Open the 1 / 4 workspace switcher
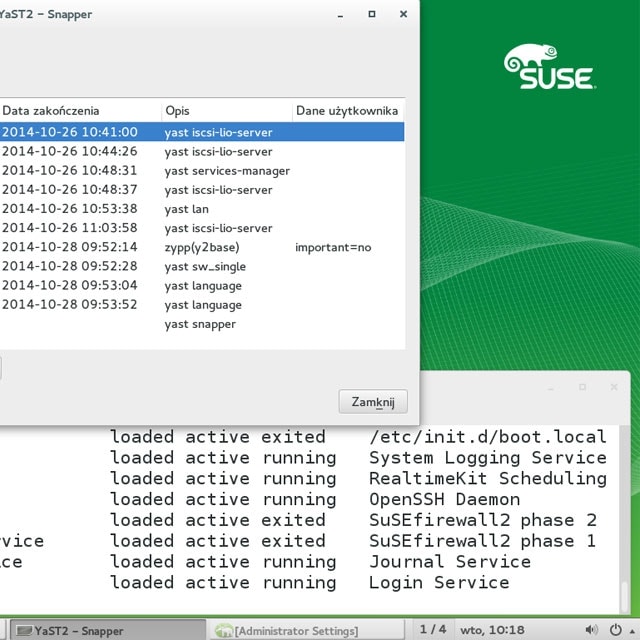Screen dimensions: 640x640 433,629
